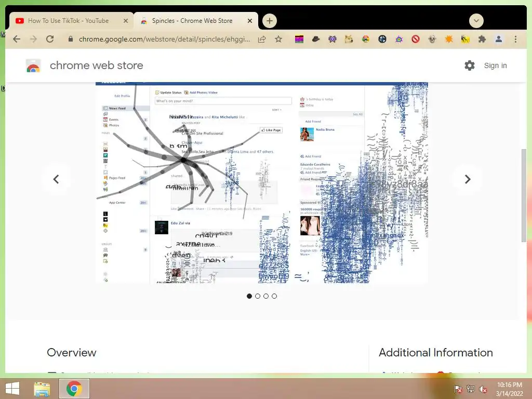Open the Chrome profile avatar
This screenshot has width=532, height=399.
point(498,39)
